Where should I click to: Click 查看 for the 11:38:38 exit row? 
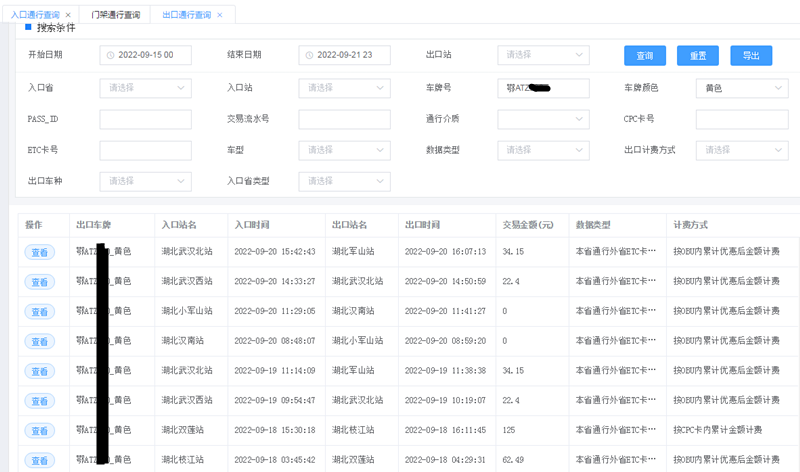click(x=39, y=371)
